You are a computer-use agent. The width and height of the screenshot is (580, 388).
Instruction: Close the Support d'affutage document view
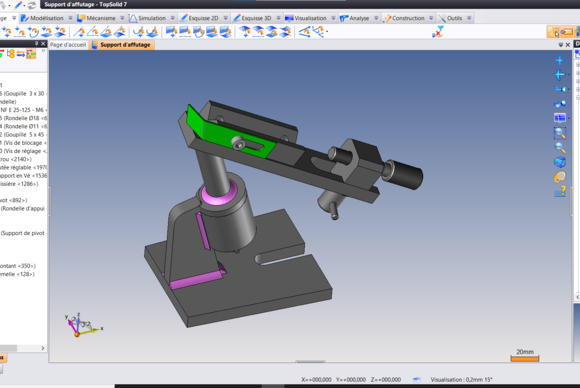568,45
